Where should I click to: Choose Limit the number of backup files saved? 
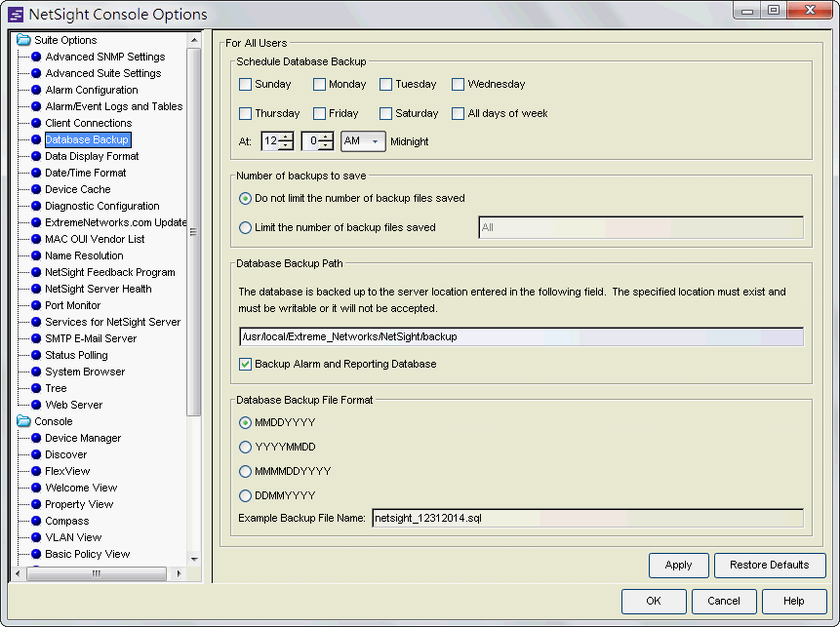coord(245,227)
